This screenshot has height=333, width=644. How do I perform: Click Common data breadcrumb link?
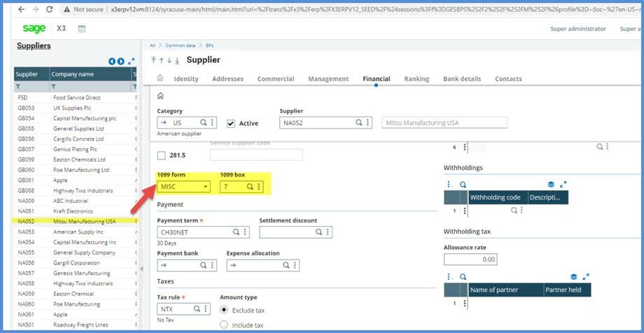click(x=181, y=45)
